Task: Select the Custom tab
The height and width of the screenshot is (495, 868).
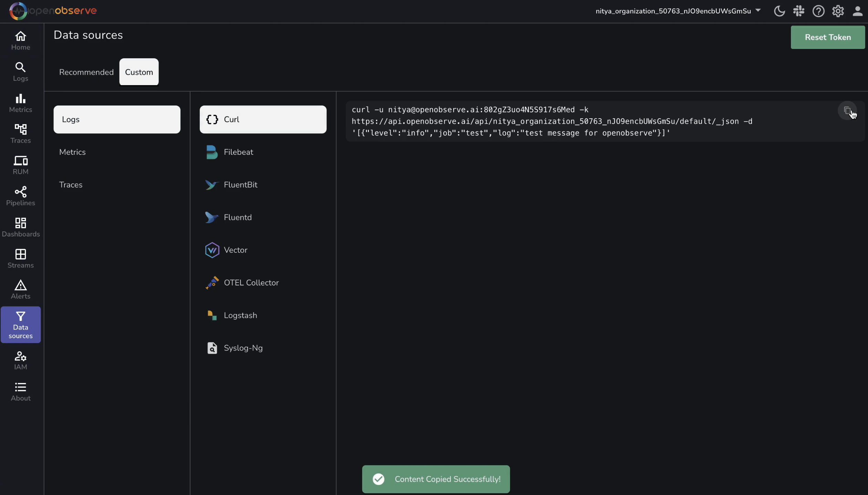Action: coord(139,72)
